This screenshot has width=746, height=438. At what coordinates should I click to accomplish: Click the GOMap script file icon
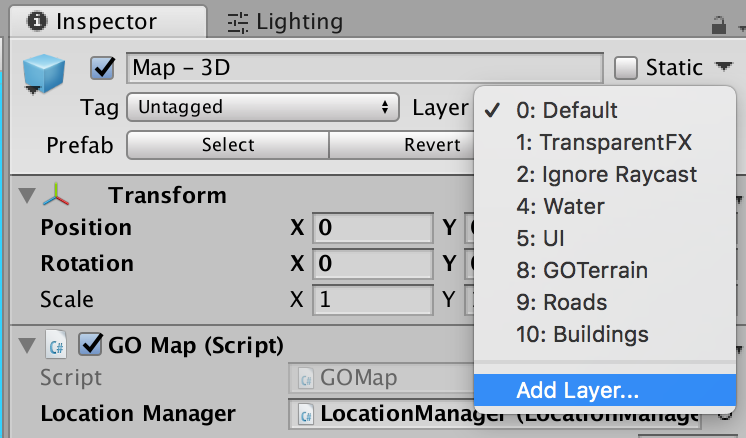coord(305,379)
